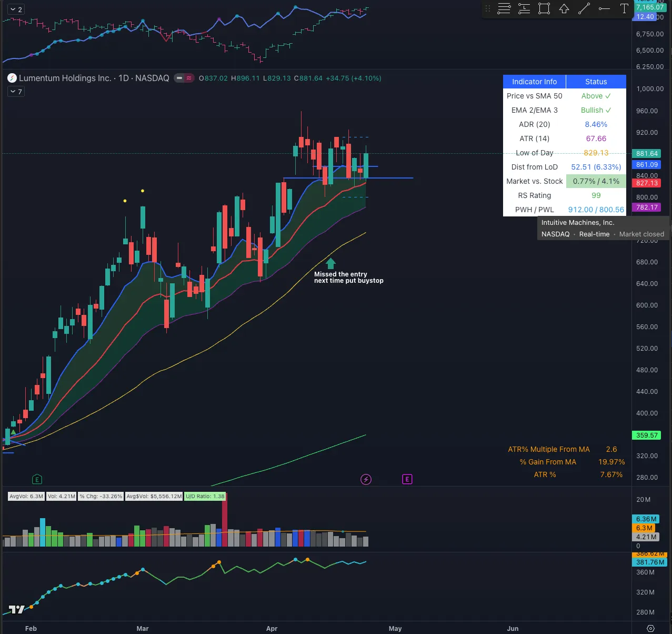Viewport: 672px width, 634px height.
Task: Click the purple lightning event marker
Action: 366,479
